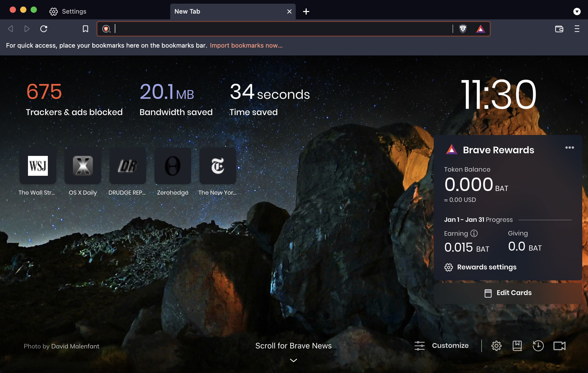Start Brave Talk video camera icon

point(559,346)
